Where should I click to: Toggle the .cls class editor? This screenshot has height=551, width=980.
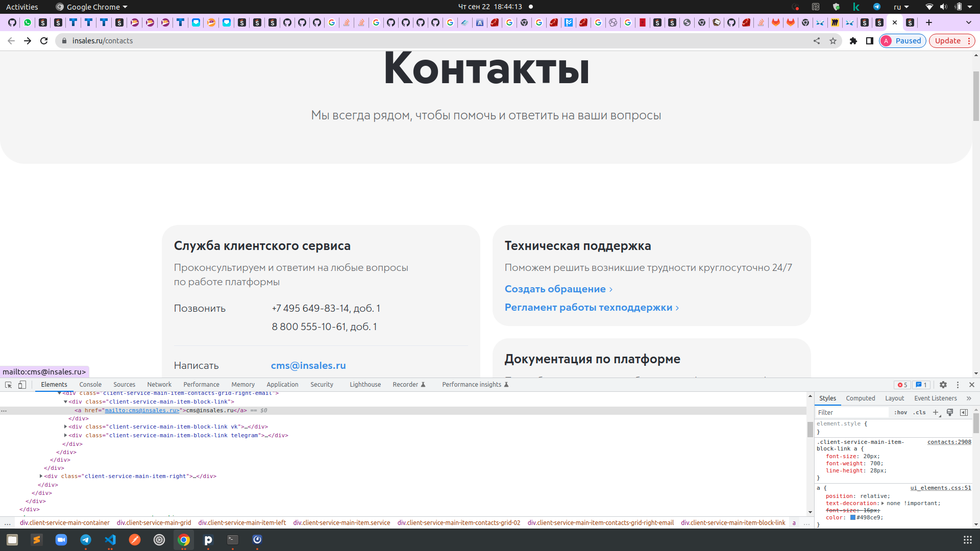pyautogui.click(x=919, y=412)
